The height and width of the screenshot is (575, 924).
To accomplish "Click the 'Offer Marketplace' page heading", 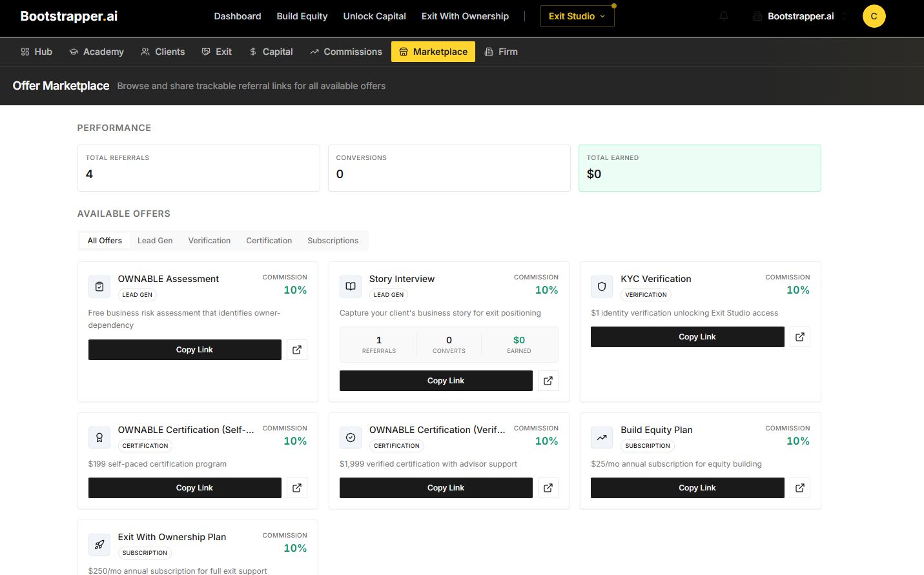I will coord(61,86).
